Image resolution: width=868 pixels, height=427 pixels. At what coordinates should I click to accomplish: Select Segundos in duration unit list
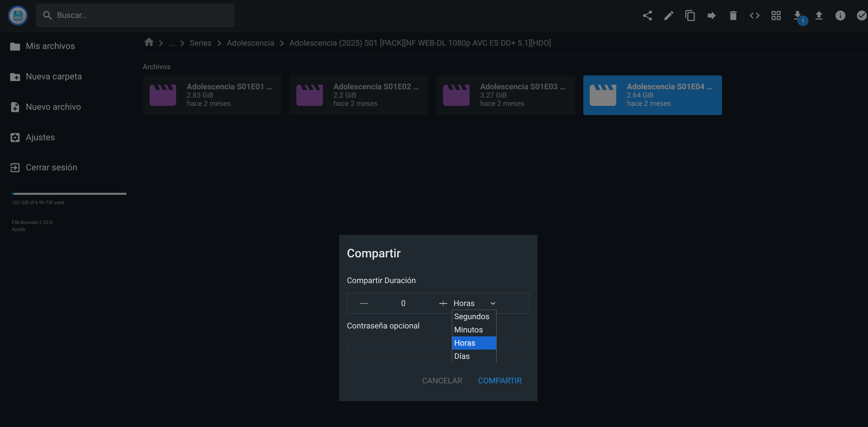pyautogui.click(x=471, y=316)
